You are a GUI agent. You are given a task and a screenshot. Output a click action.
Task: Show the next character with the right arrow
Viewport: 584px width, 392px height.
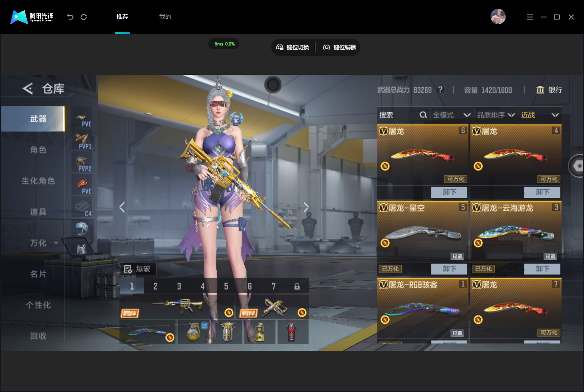point(306,207)
